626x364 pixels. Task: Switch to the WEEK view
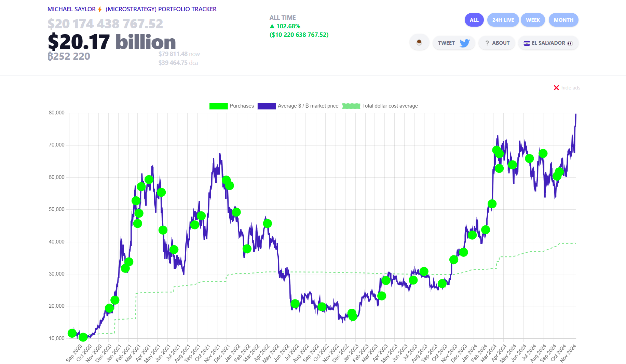pos(533,20)
